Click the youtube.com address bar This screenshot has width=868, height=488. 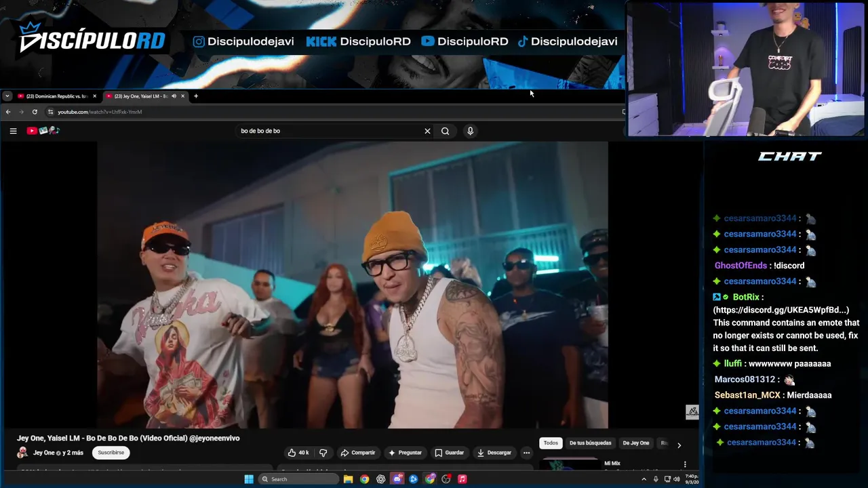(332, 112)
